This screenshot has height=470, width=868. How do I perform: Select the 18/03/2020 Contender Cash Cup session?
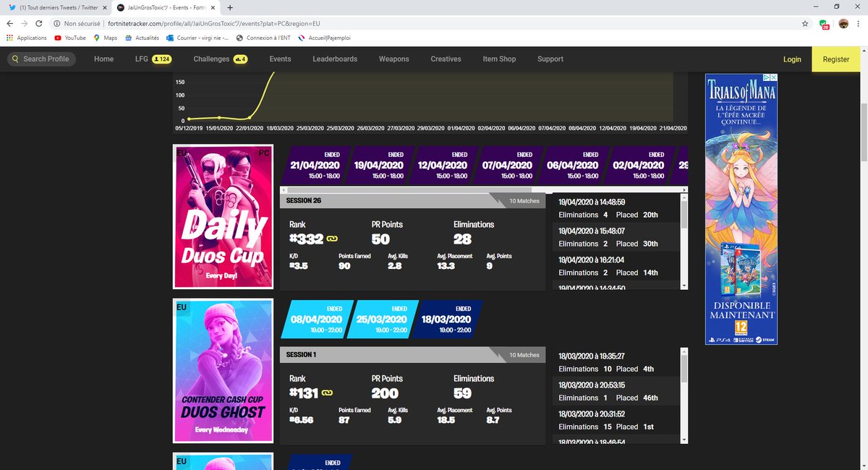pos(446,319)
